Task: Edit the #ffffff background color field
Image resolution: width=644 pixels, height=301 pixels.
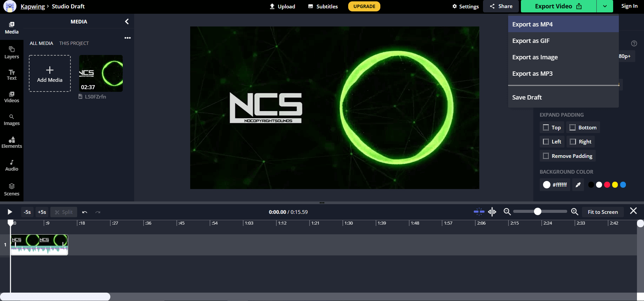Action: [555, 185]
